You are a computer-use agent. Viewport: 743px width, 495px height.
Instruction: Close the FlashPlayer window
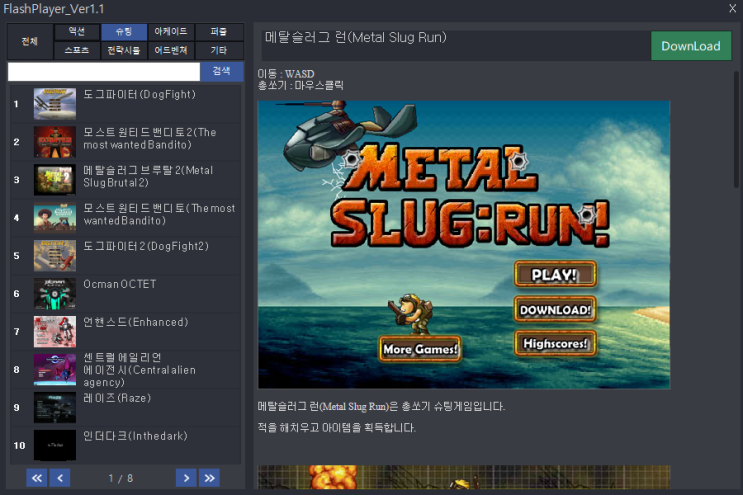(x=732, y=9)
